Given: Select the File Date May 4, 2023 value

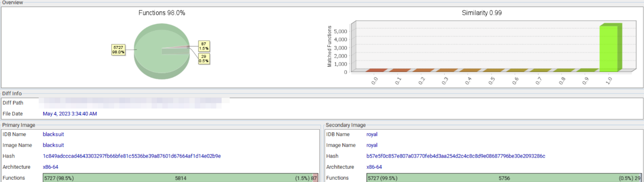Looking at the screenshot, I should pyautogui.click(x=69, y=114).
